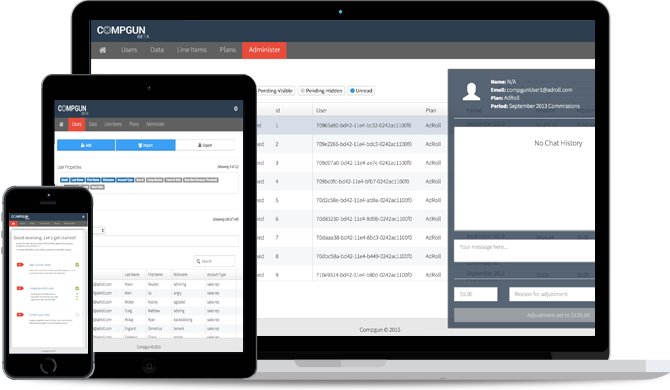Image resolution: width=670 pixels, height=390 pixels.
Task: Click the Import button on tablet
Action: click(145, 145)
